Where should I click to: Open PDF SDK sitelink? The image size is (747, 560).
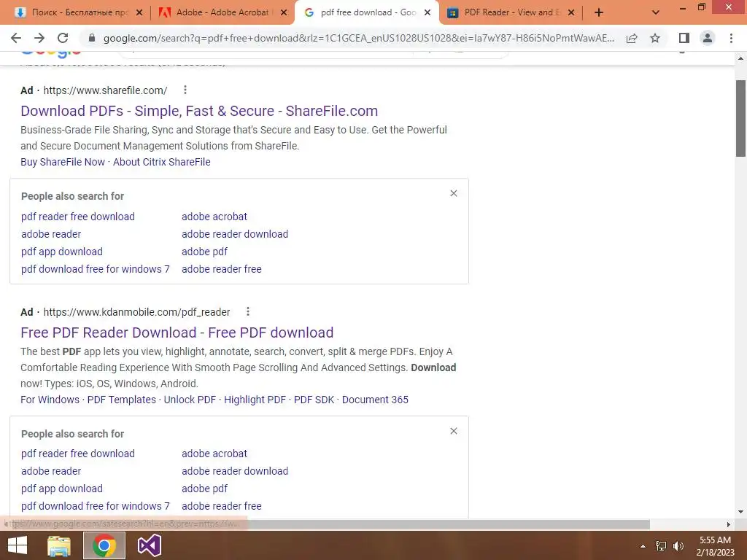(314, 400)
